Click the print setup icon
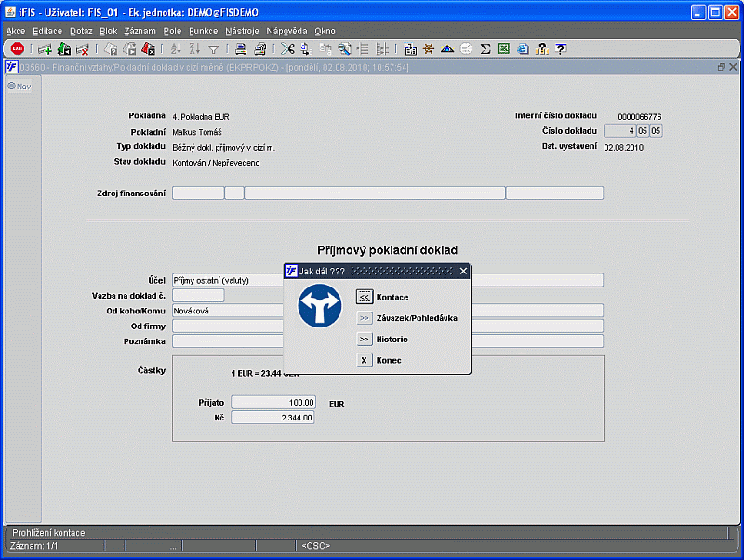This screenshot has width=744, height=560. pos(260,48)
